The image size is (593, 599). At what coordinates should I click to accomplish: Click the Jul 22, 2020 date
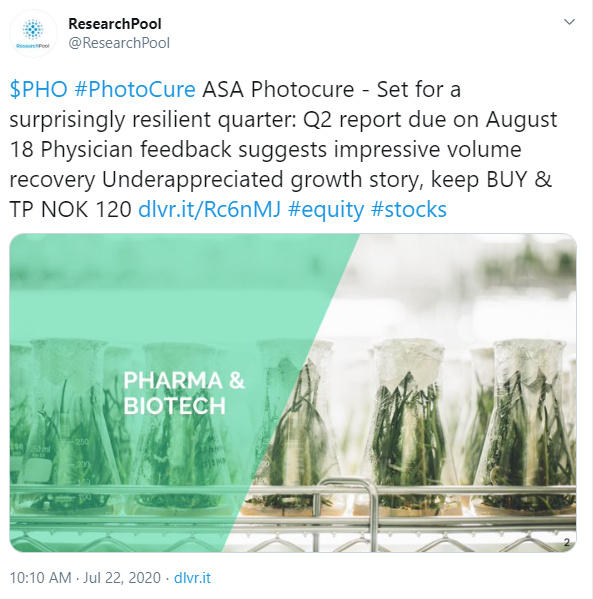coord(122,578)
